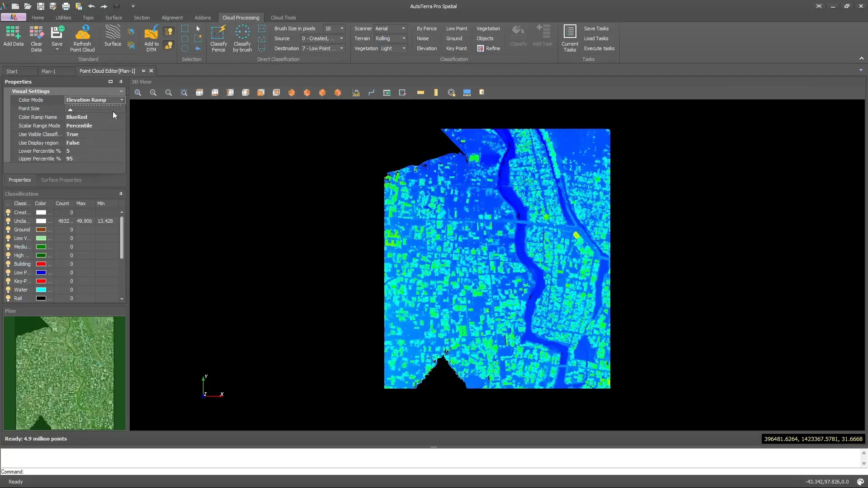Click Refresh Point Cloud icon
868x488 pixels.
[82, 39]
